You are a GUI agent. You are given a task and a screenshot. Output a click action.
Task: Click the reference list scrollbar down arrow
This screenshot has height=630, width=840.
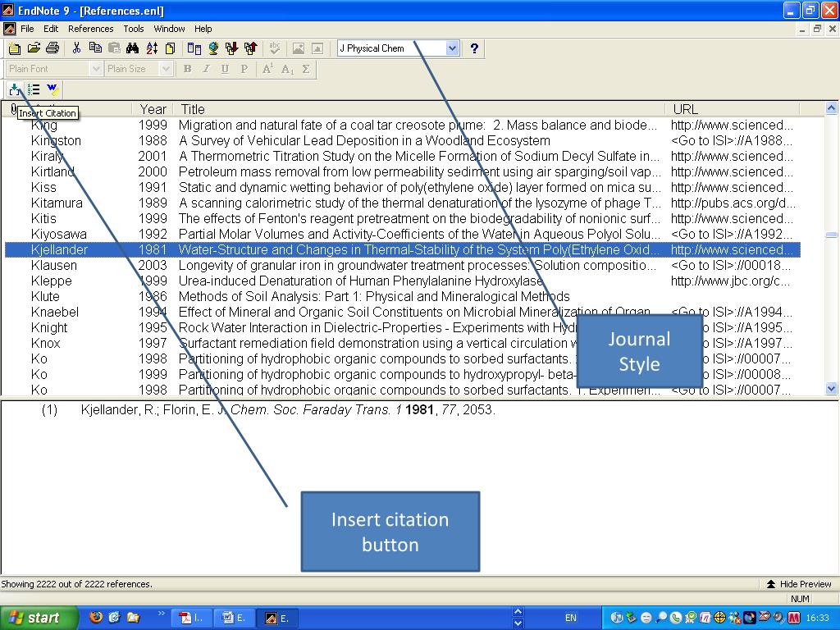click(832, 389)
